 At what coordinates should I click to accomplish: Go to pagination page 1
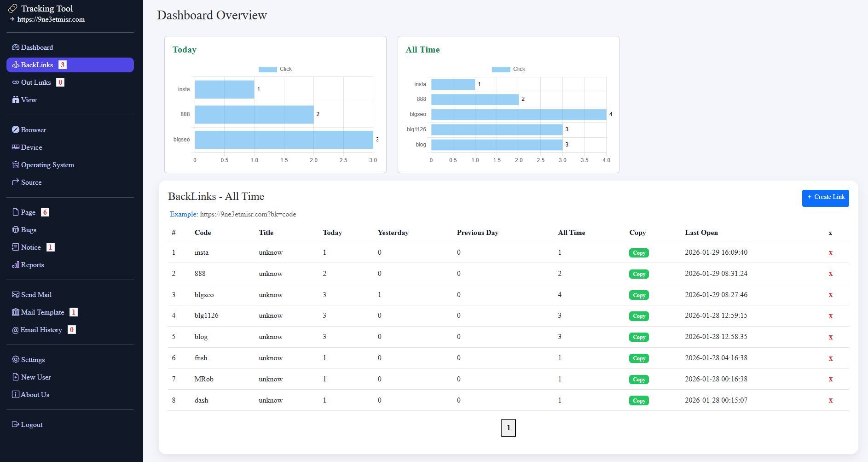coord(508,428)
